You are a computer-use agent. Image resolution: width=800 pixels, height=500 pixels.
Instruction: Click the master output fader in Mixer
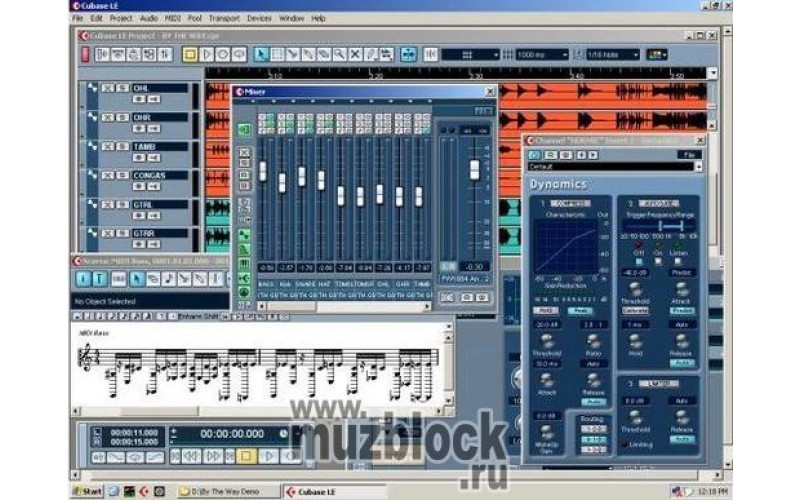pos(474,170)
